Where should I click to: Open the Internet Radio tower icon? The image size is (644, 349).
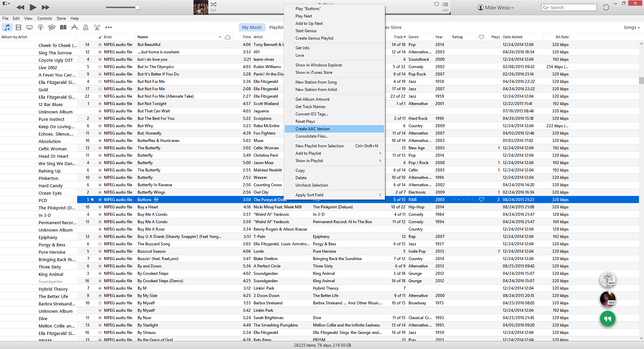(97, 27)
